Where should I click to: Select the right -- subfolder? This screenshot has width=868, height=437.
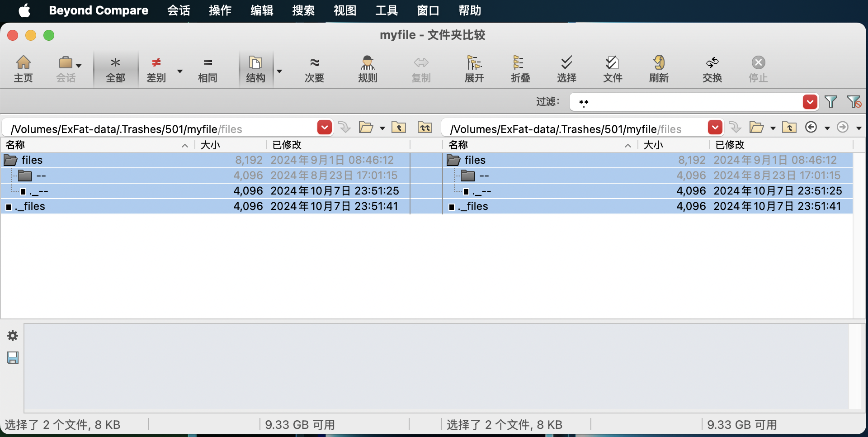click(648, 176)
